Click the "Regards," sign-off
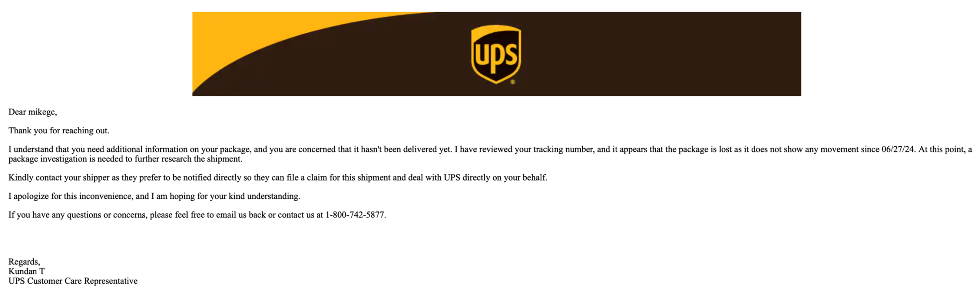Screen dimensions: 980x290 [x=24, y=262]
